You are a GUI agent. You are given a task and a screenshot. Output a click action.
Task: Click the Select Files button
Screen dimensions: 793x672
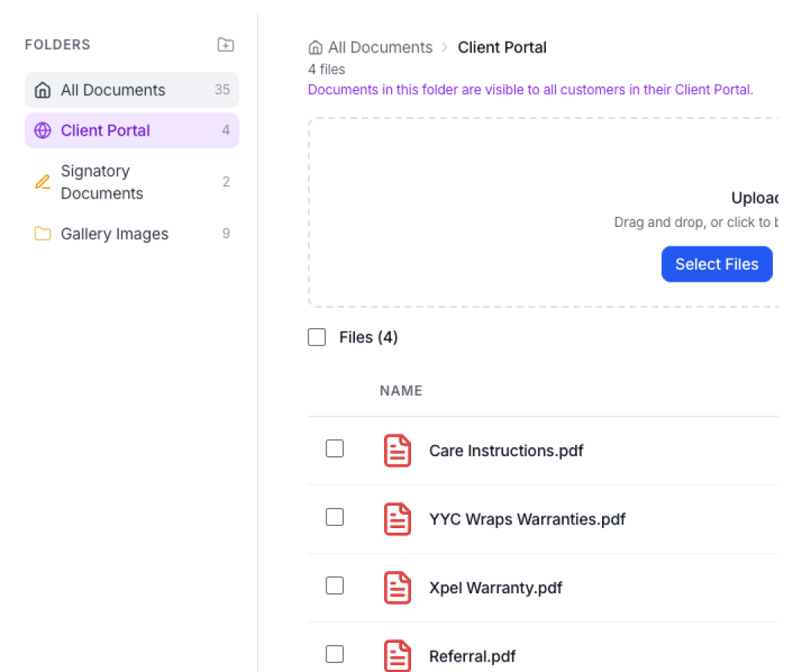(717, 264)
